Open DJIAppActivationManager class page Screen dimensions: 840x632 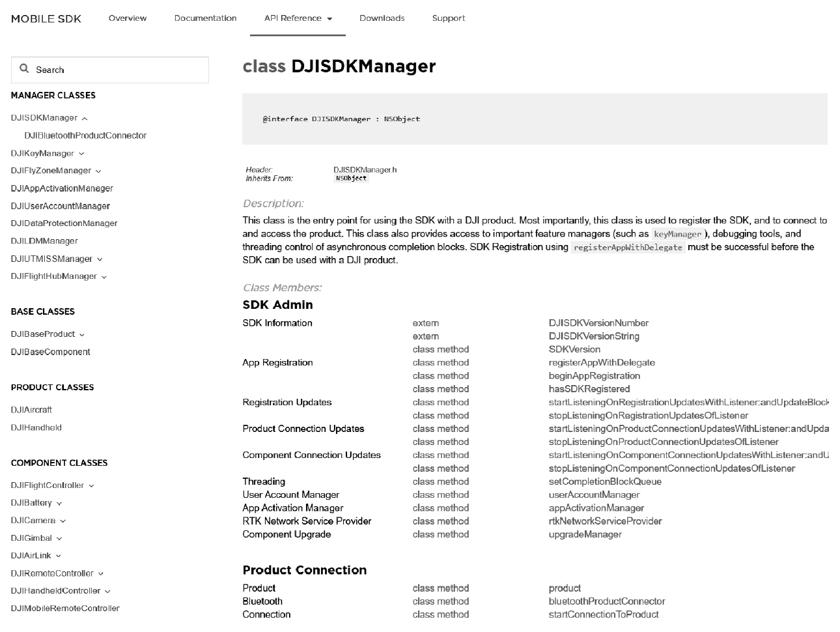pos(62,188)
